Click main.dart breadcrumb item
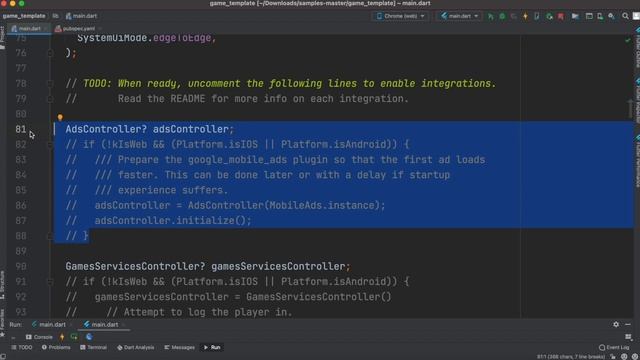Viewport: 640px width, 360px height. [x=81, y=16]
